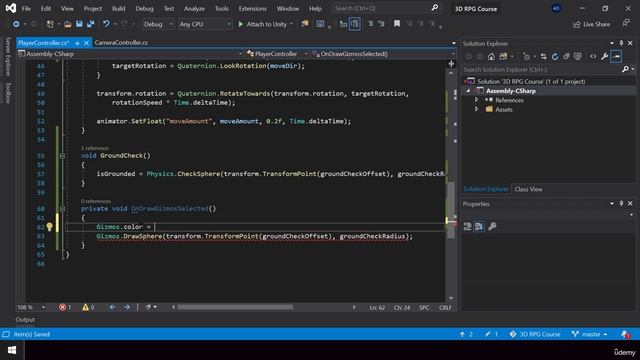Screen dimensions: 640x360
Task: Click the pending changes pencil indicator
Action: pos(491,334)
